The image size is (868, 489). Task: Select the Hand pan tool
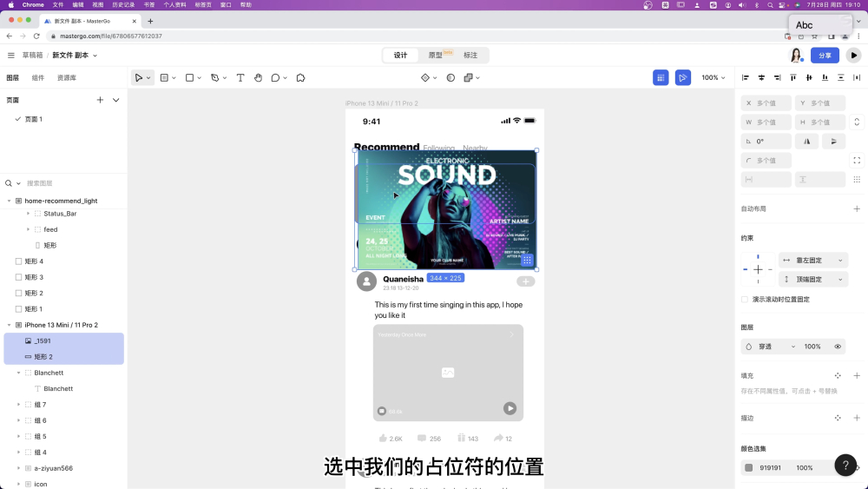pos(258,78)
